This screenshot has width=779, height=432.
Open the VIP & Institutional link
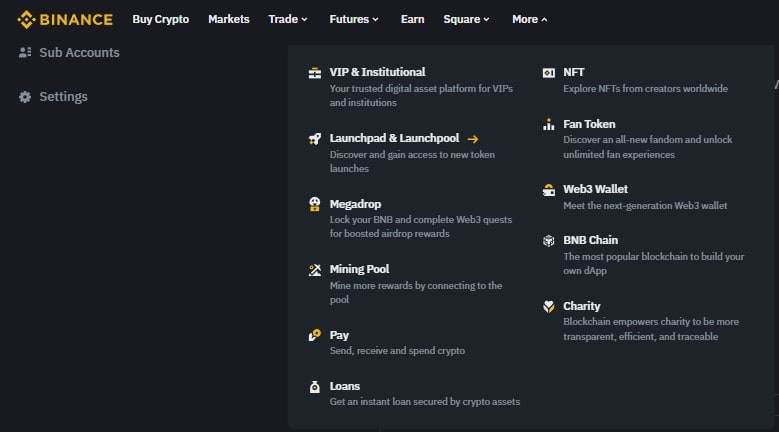pyautogui.click(x=378, y=72)
